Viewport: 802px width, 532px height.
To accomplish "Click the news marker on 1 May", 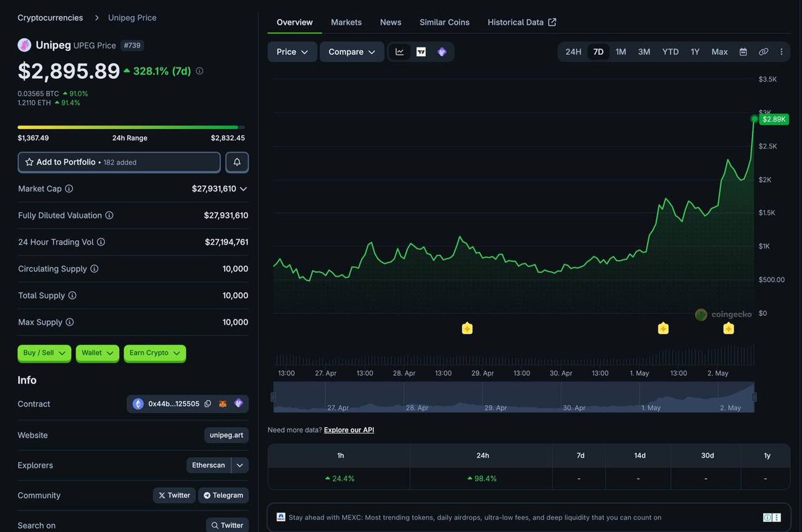I will [x=663, y=328].
